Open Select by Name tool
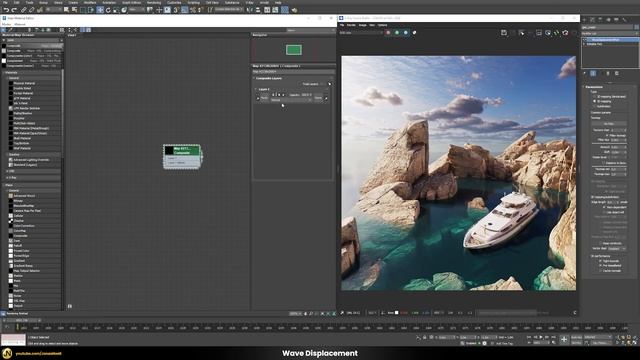Screen dimensions: 640x360 pyautogui.click(x=74, y=10)
